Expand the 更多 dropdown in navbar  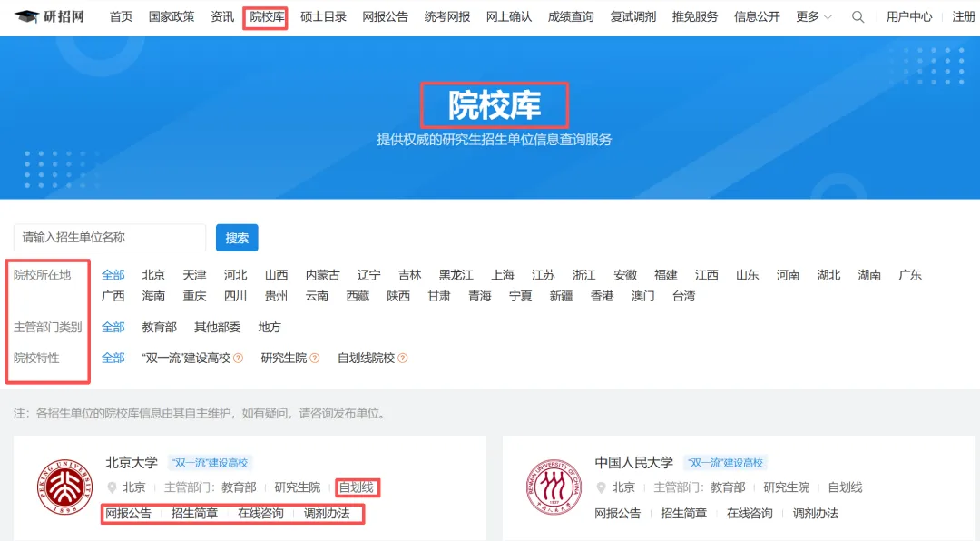click(x=814, y=17)
